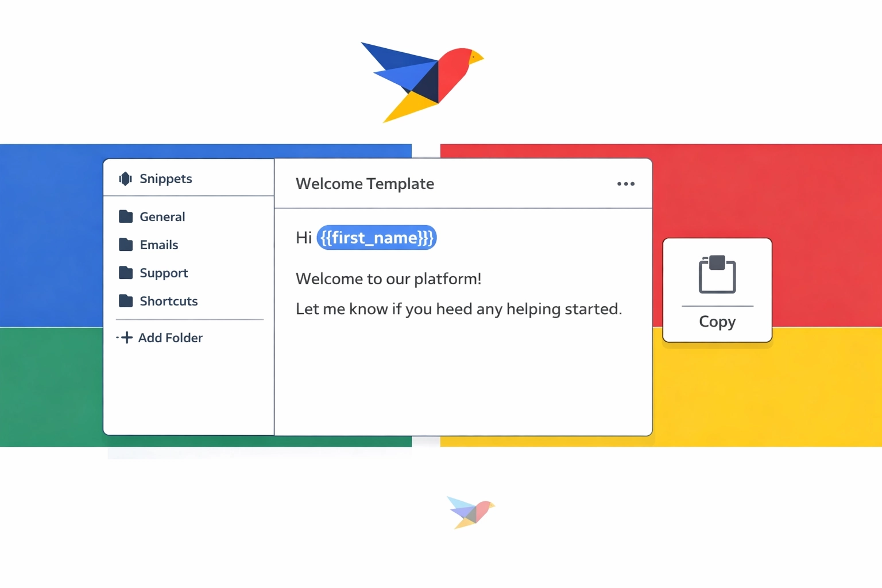Collapse the Support folder
Image resolution: width=882 pixels, height=588 pixels.
point(163,272)
